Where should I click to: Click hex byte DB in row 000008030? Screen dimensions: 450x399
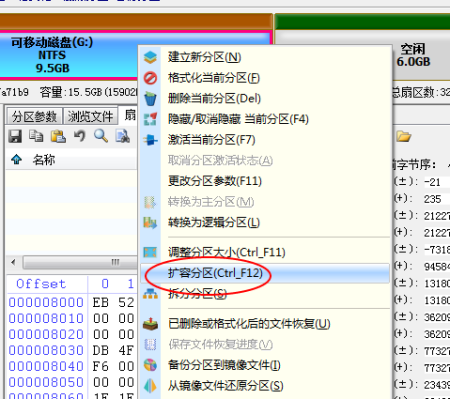[101, 350]
